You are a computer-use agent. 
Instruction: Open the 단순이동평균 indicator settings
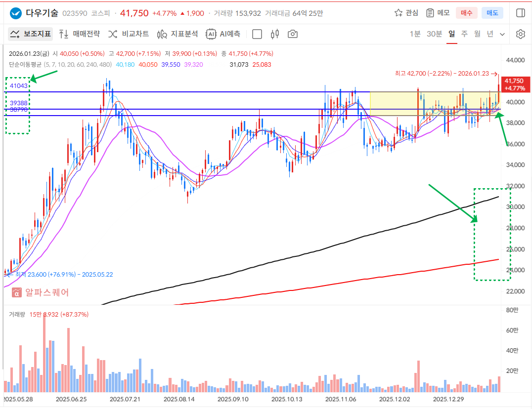point(25,64)
